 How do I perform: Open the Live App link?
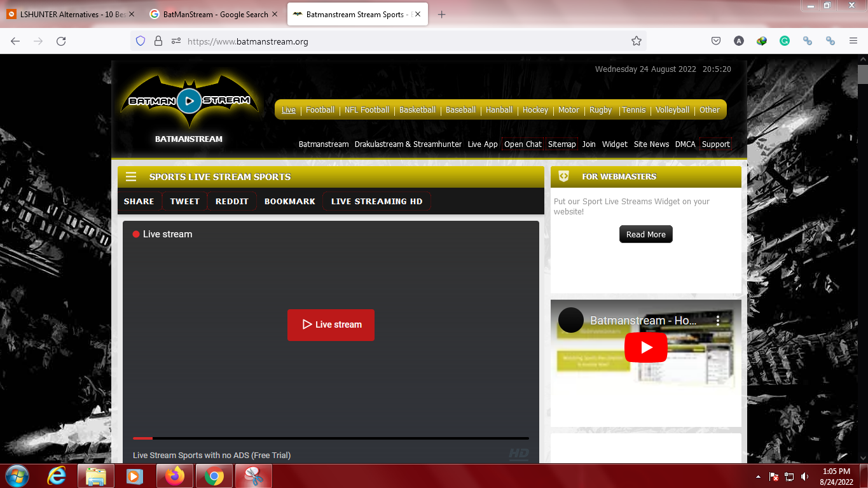pyautogui.click(x=483, y=144)
